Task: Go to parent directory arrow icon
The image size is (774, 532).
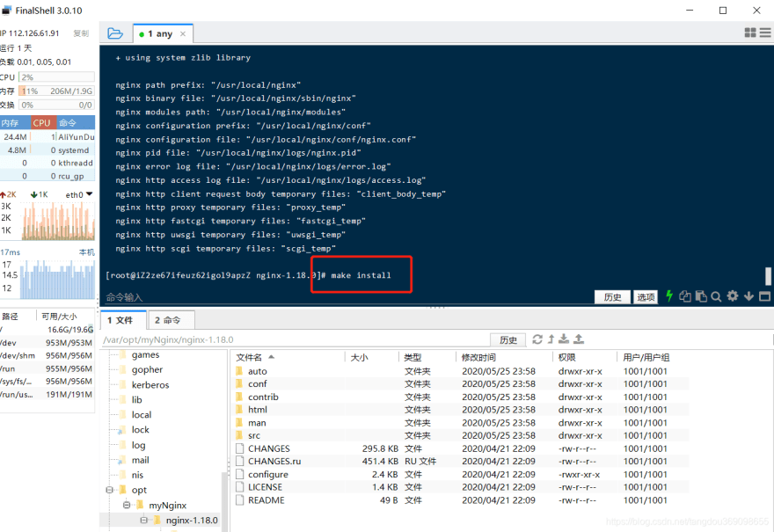Action: (x=551, y=339)
